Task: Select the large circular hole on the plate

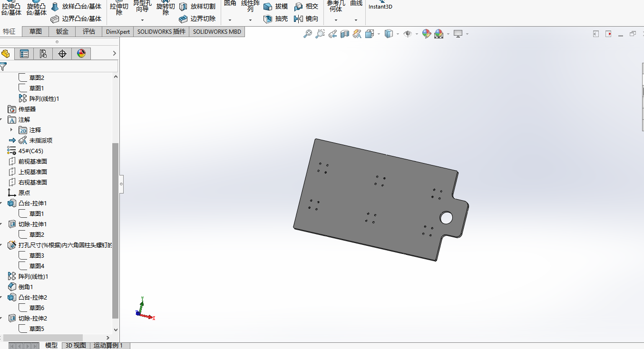Action: tap(446, 218)
